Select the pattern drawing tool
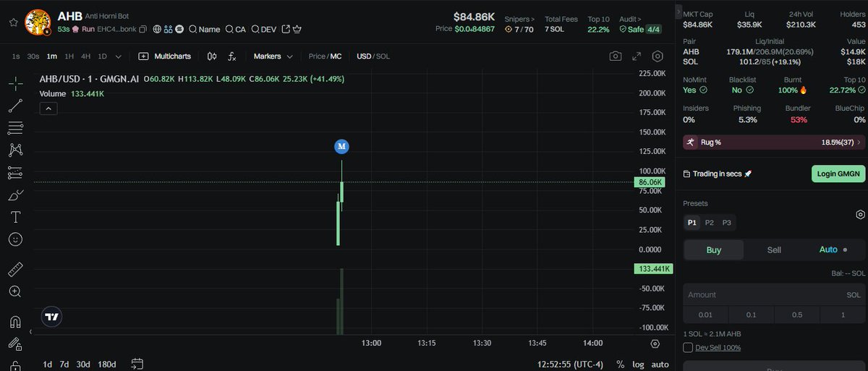Screen dimensions: 868x371 (x=15, y=150)
